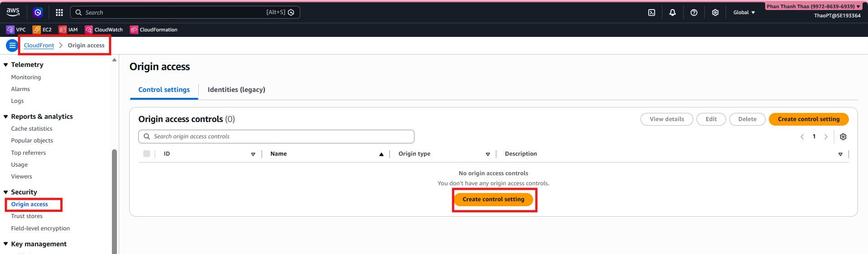The height and width of the screenshot is (254, 868).
Task: Open the help question mark icon
Action: [694, 13]
